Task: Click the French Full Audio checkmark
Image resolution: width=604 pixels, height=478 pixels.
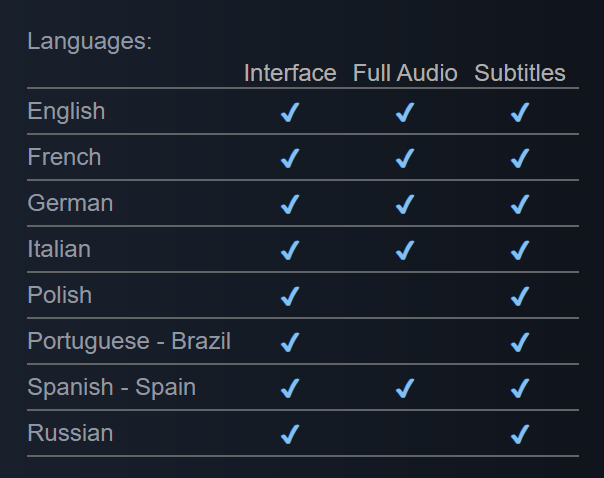Action: coord(405,159)
